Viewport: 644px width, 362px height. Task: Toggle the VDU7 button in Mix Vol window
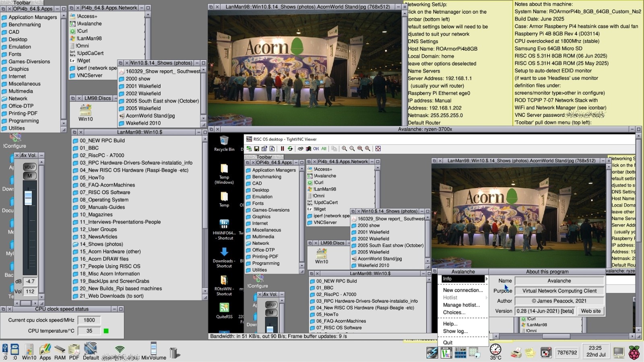[29, 167]
